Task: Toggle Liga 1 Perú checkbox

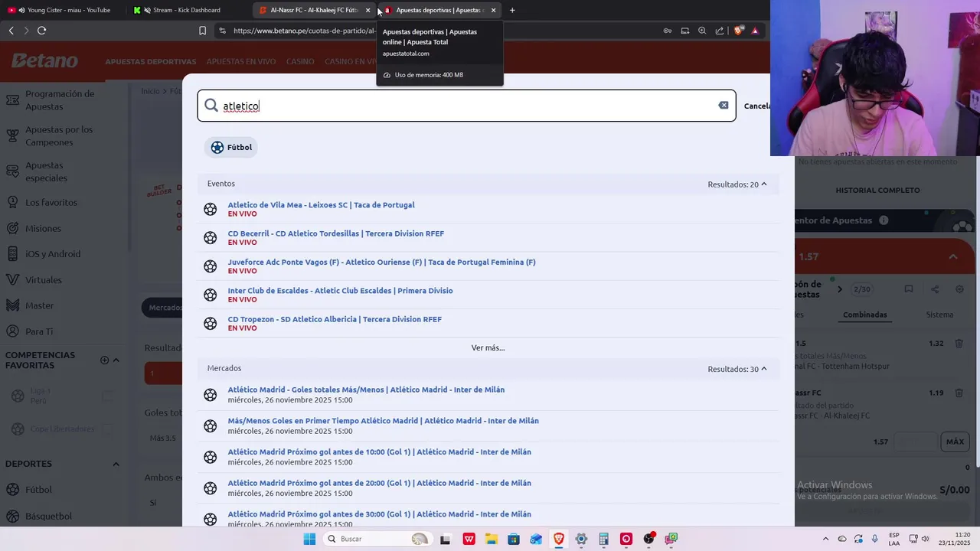Action: point(106,396)
